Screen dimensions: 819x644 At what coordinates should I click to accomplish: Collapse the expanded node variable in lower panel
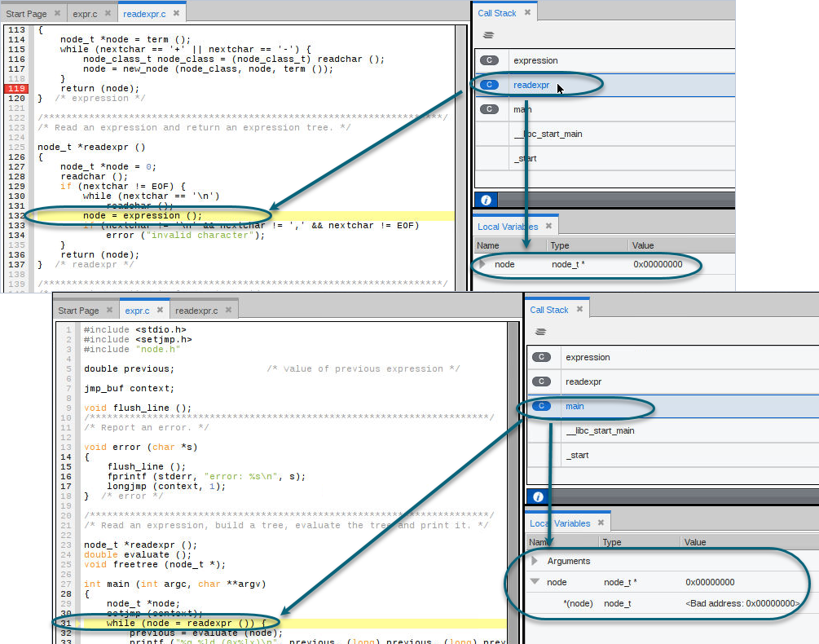tap(535, 582)
